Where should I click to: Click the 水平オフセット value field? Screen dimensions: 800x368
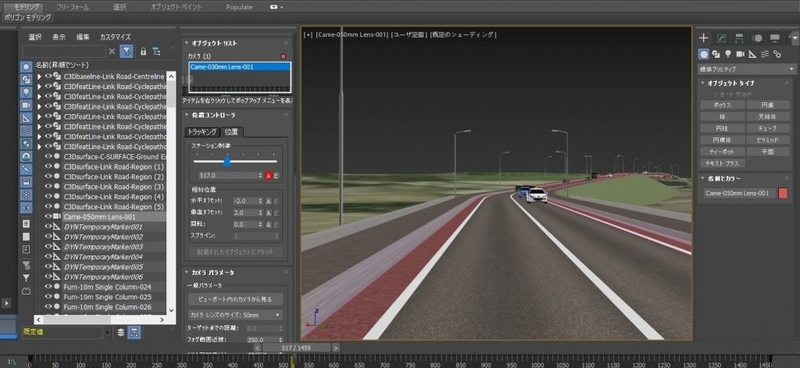coord(245,201)
